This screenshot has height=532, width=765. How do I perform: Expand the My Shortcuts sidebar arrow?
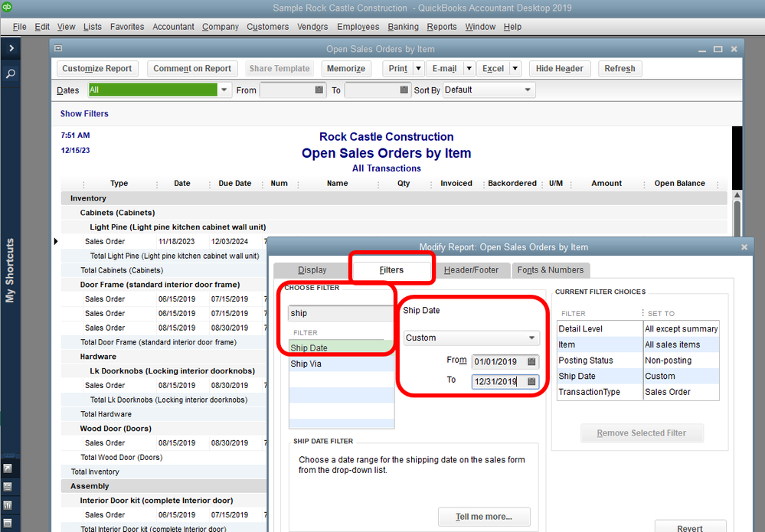(11, 47)
